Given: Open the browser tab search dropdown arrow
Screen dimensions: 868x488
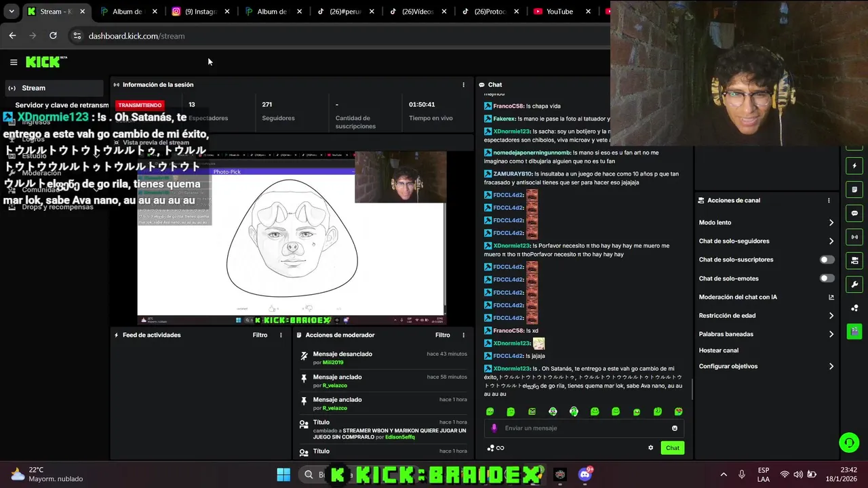Looking at the screenshot, I should (12, 12).
